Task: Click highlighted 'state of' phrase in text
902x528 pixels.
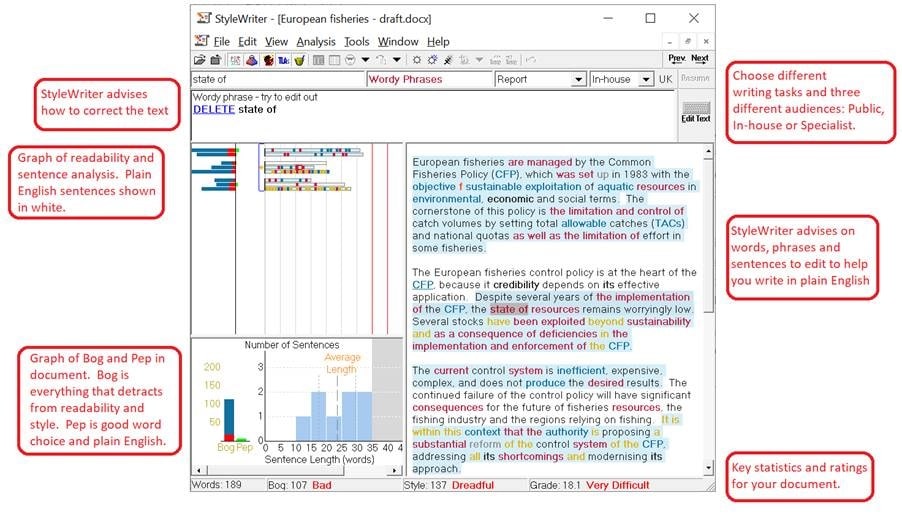Action: point(509,309)
